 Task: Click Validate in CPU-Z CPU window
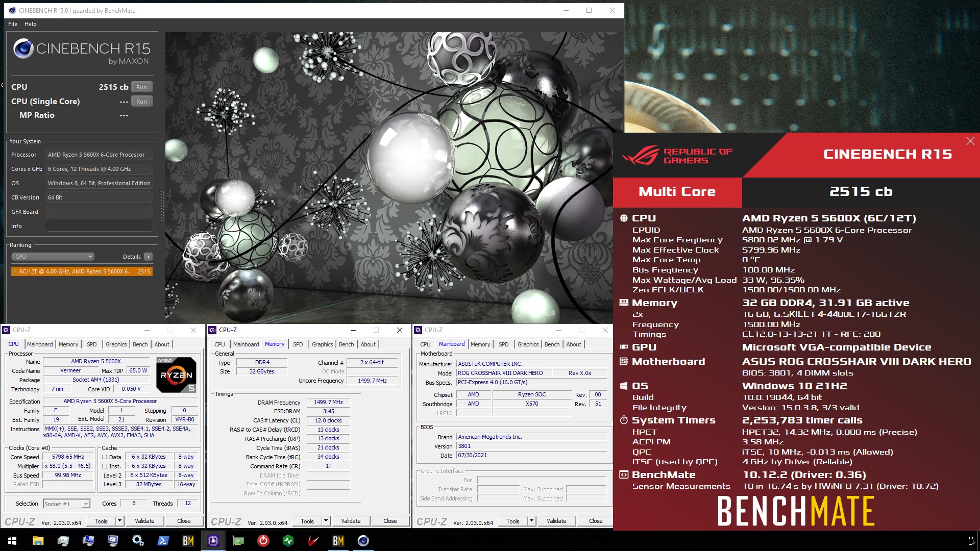145,521
